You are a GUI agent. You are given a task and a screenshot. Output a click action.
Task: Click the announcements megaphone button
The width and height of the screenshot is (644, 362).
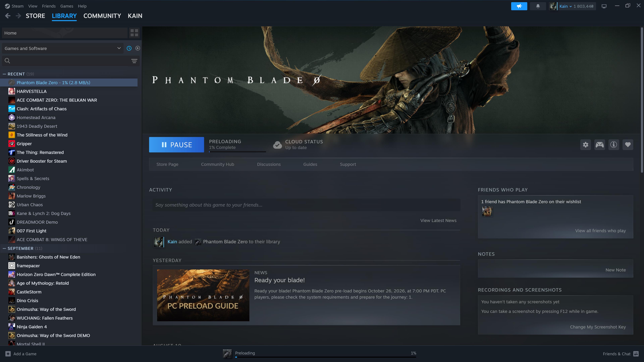(519, 6)
